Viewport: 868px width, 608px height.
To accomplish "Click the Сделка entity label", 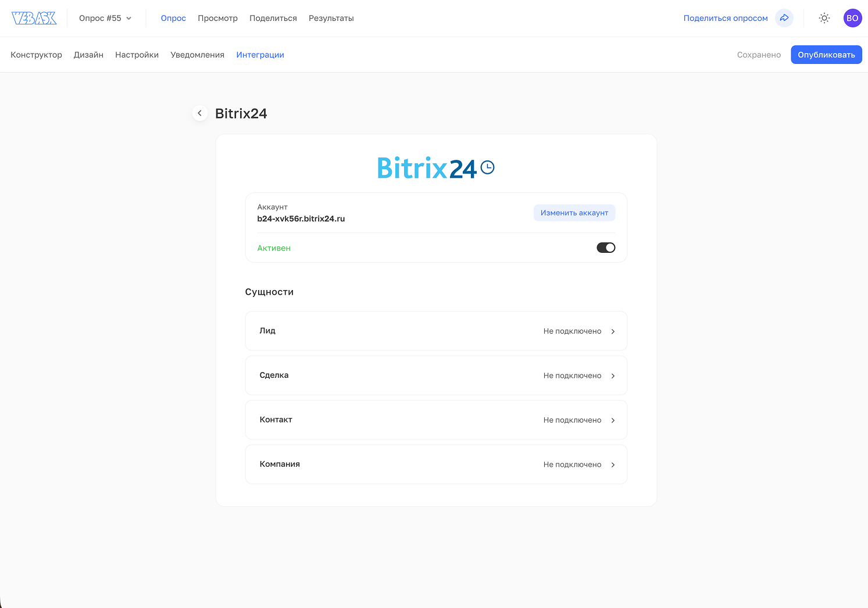I will (274, 375).
